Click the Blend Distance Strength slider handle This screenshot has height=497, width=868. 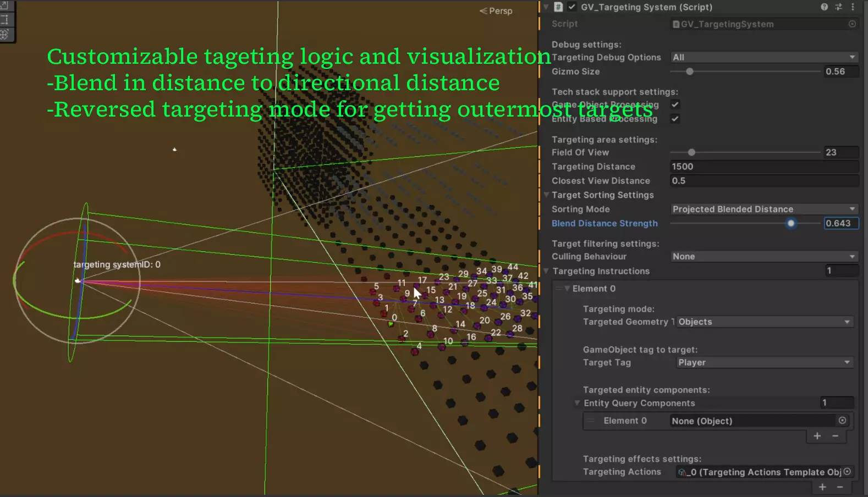click(x=791, y=223)
